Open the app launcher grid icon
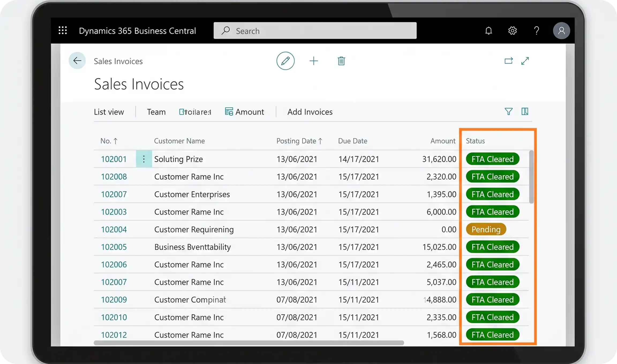The width and height of the screenshot is (617, 364). (x=63, y=31)
